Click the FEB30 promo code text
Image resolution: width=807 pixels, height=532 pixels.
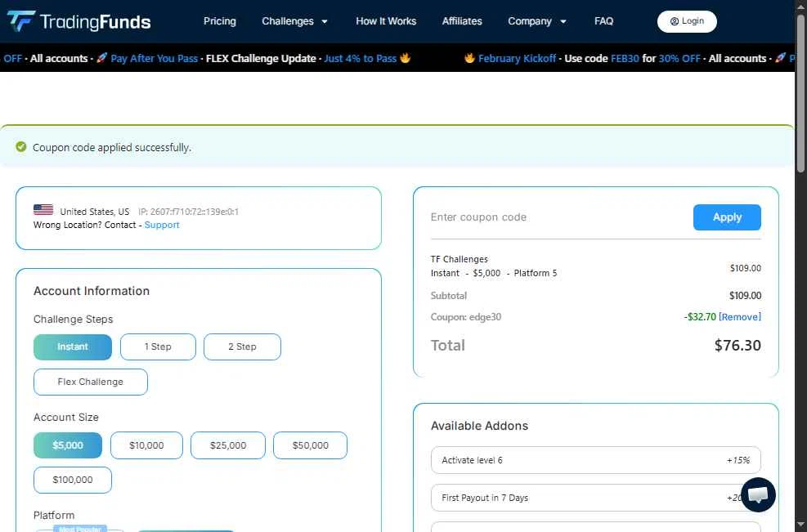(x=625, y=59)
